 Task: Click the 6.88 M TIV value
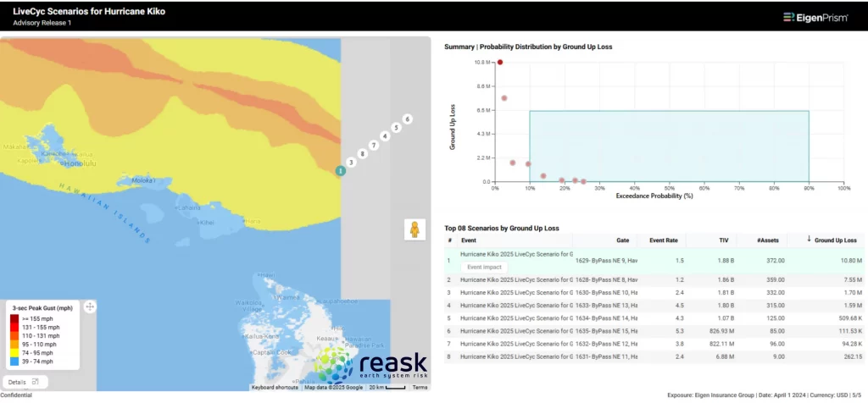(726, 356)
